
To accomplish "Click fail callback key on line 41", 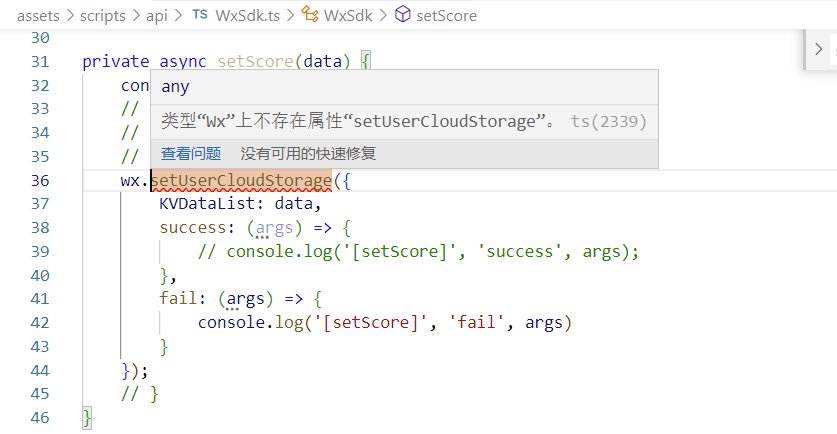I will point(178,298).
